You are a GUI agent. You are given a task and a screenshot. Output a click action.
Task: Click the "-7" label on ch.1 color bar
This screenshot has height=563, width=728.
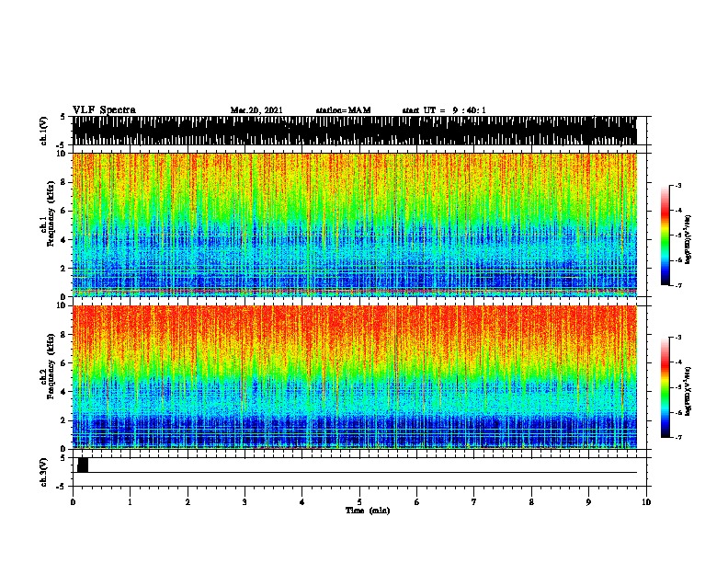click(x=677, y=285)
